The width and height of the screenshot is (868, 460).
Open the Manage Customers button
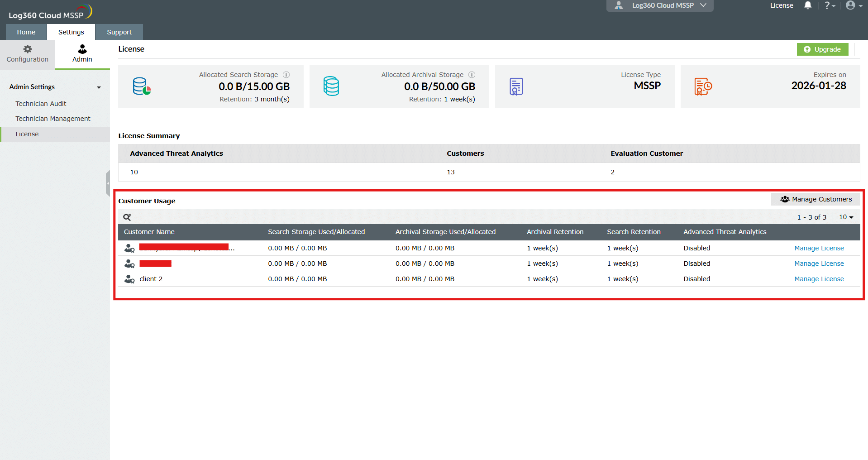click(816, 199)
